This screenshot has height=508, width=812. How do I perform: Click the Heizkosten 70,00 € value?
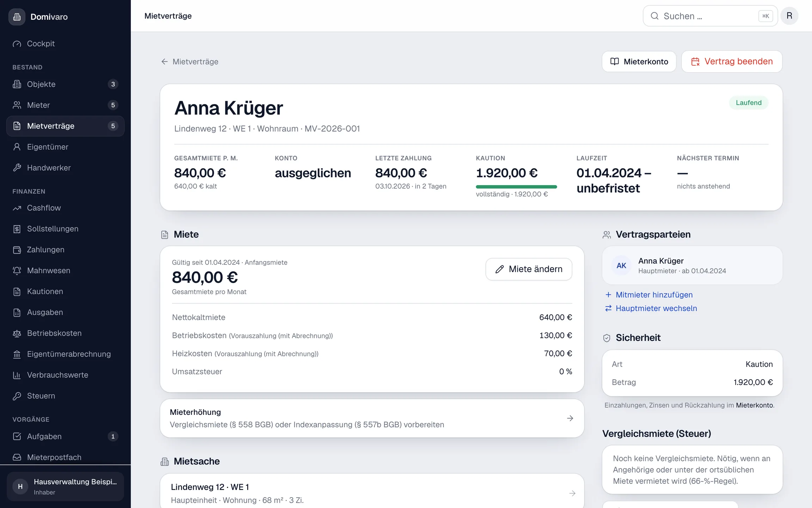(558, 353)
